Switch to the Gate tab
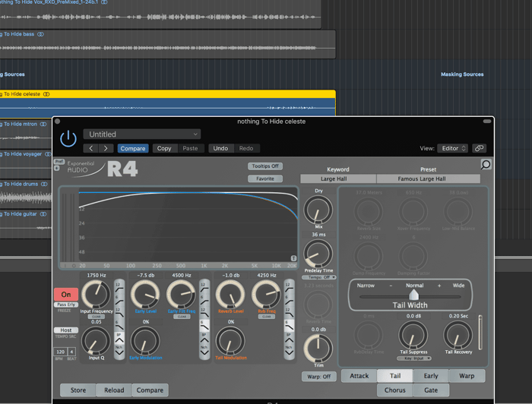Viewport: 532px width, 404px height. 431,390
